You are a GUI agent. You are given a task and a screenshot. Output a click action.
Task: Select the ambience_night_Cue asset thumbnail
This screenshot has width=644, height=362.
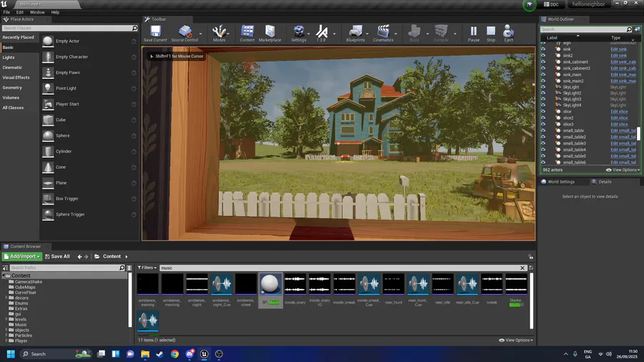pyautogui.click(x=221, y=284)
